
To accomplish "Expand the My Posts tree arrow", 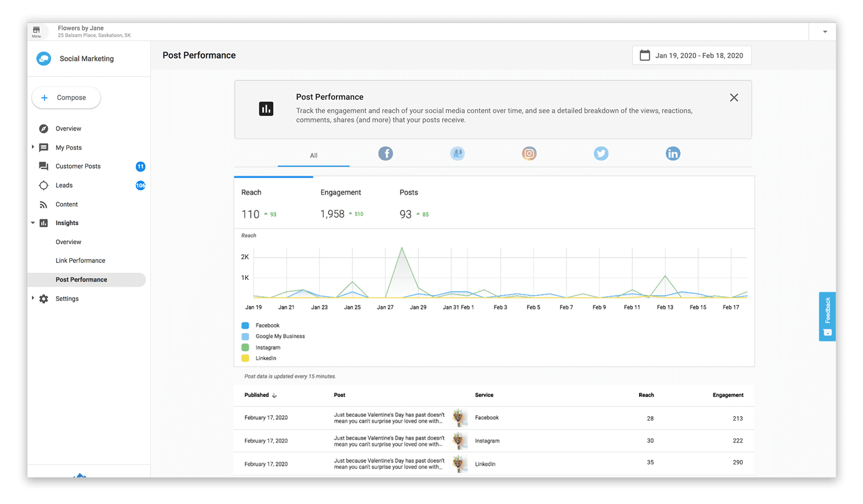I will coord(33,147).
